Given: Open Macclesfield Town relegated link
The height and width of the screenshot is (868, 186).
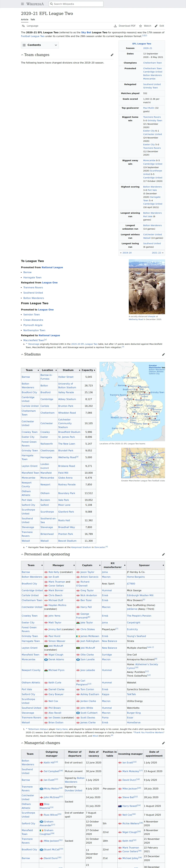Looking at the screenshot, I should 34,340.
